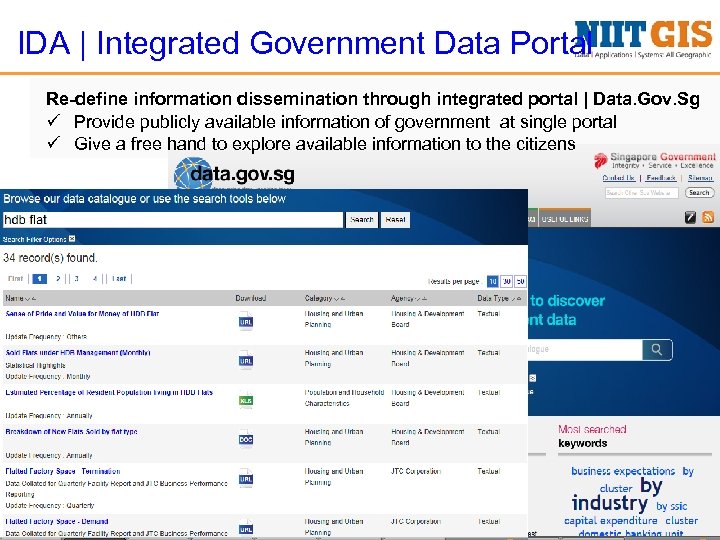The width and height of the screenshot is (720, 540).
Task: Click the Search Other Gov Websites input field
Action: 641,193
